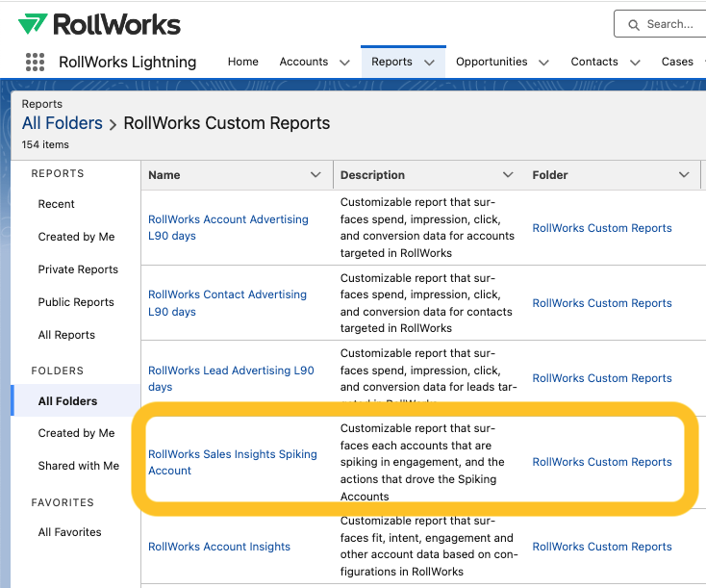Screen dimensions: 706x588
Task: Open RollWorks Account Advertising L90 days report
Action: point(228,227)
